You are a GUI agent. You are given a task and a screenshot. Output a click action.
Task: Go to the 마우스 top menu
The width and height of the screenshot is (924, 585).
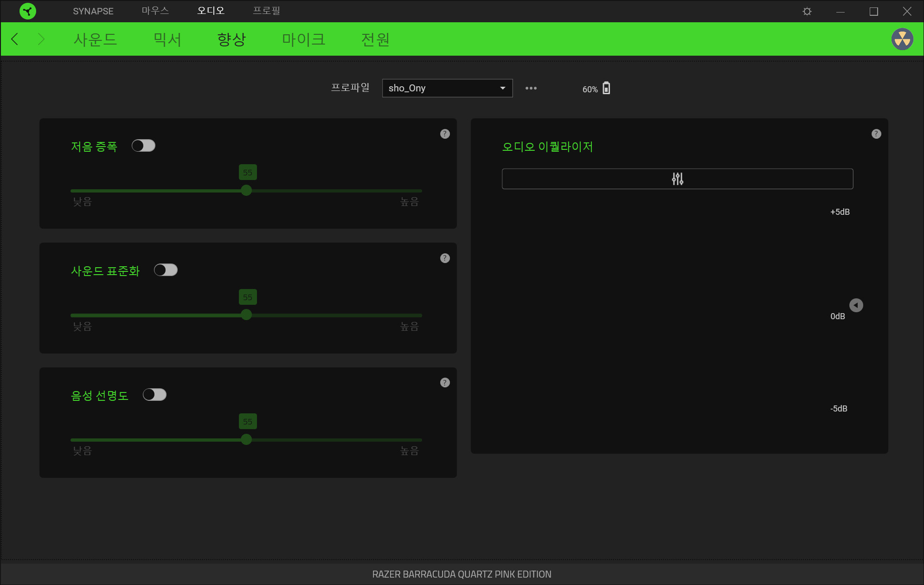(155, 11)
